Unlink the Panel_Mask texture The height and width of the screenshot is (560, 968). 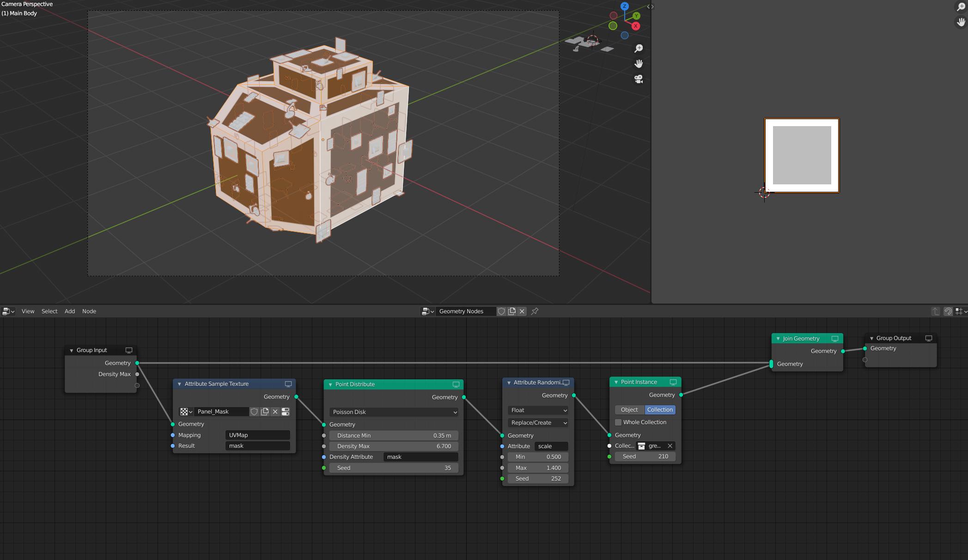point(275,412)
